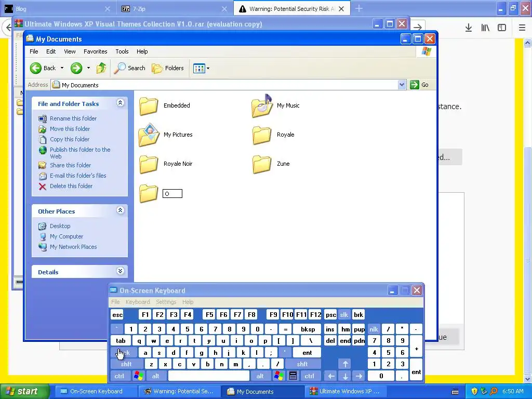532x399 pixels.
Task: Click Delete this folder link
Action: point(71,187)
